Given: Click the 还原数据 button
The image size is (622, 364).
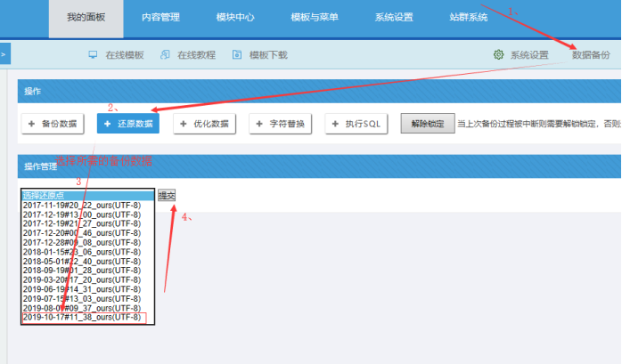Looking at the screenshot, I should 127,124.
